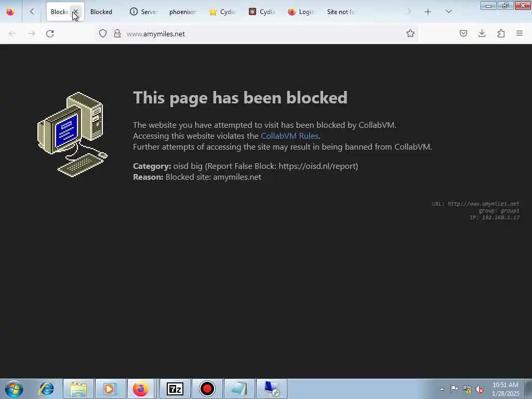
Task: Open the Server tab with info icon
Action: point(144,12)
